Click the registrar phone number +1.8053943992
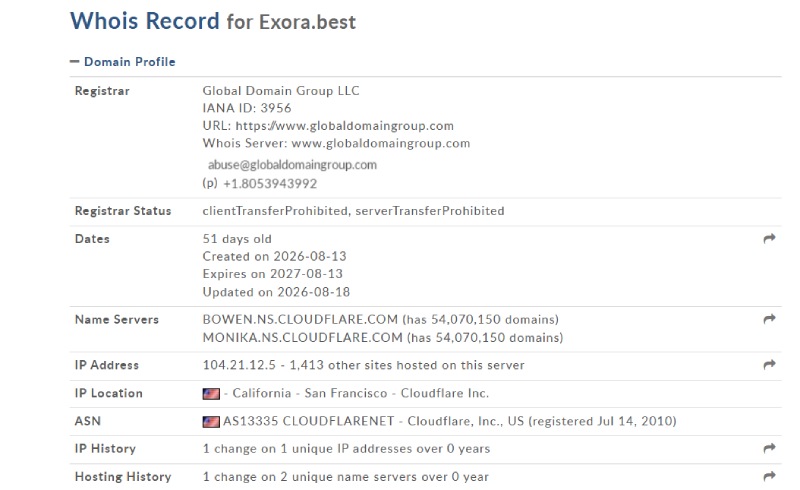 [x=270, y=184]
